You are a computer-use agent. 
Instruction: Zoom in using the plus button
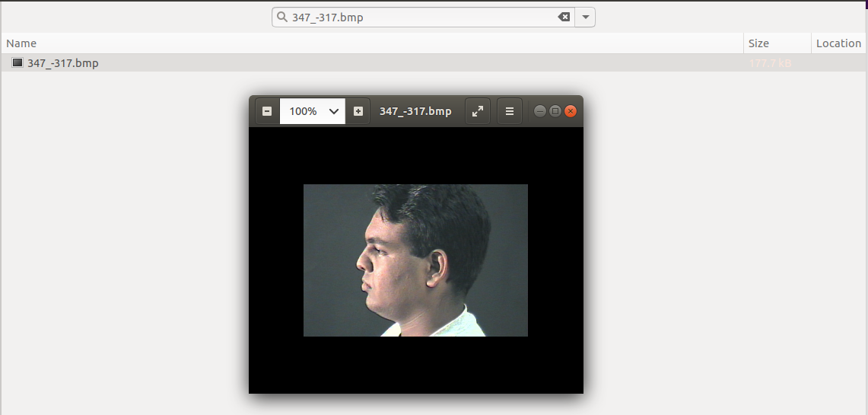[x=358, y=111]
